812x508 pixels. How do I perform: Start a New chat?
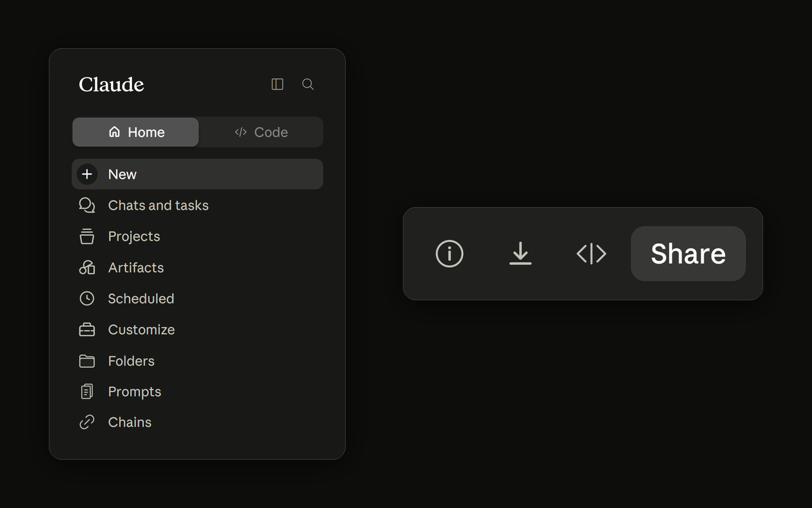point(197,174)
